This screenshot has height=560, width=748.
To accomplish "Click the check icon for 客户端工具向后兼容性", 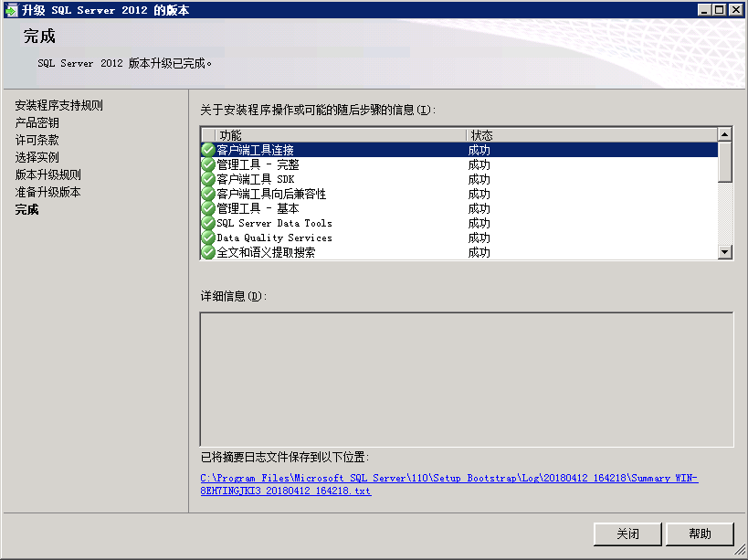I will (x=208, y=194).
